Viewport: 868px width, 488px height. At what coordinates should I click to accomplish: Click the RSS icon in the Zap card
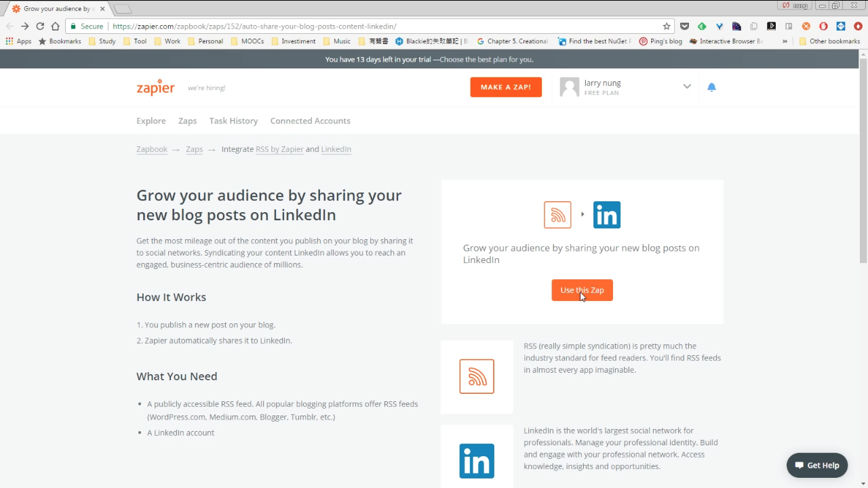557,215
